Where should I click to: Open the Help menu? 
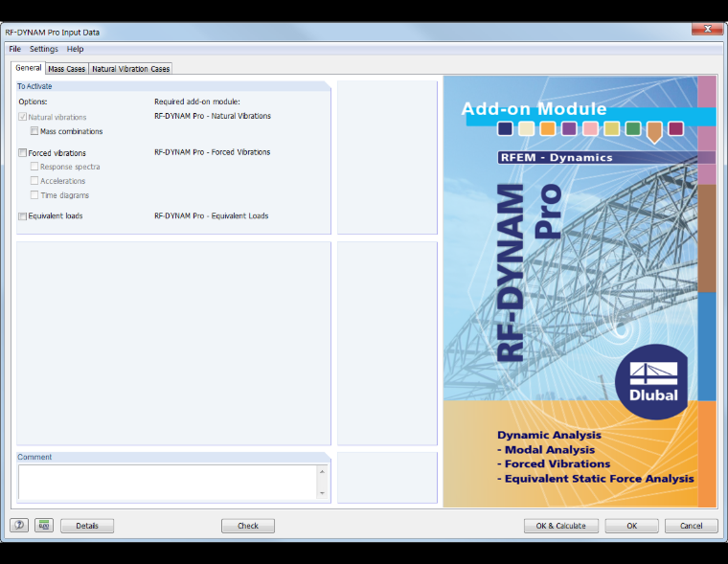(75, 49)
